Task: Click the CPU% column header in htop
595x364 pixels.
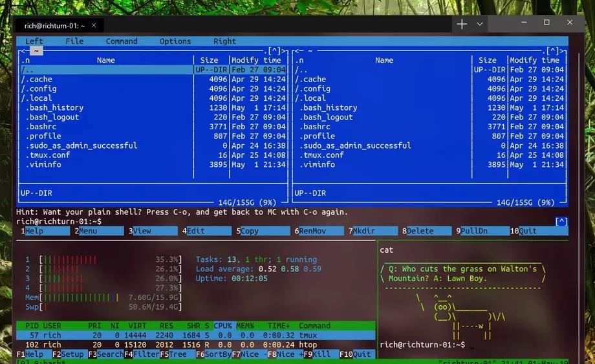Action: (x=222, y=326)
